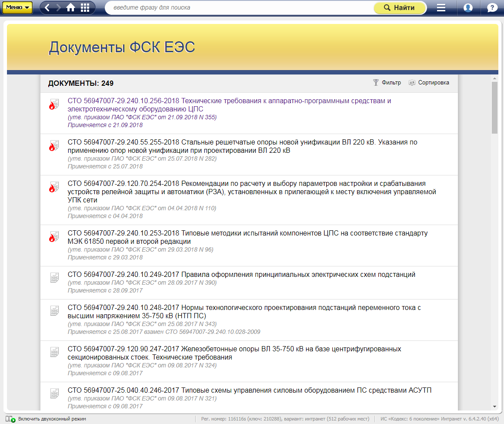
Task: Click the flame icon beside СТО 256-2018
Action: [x=53, y=104]
